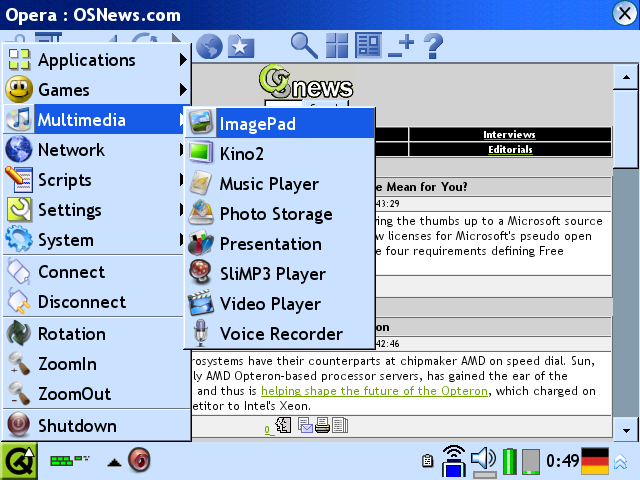Click the 0:49 clock in taskbar
640x480 pixels.
(562, 461)
